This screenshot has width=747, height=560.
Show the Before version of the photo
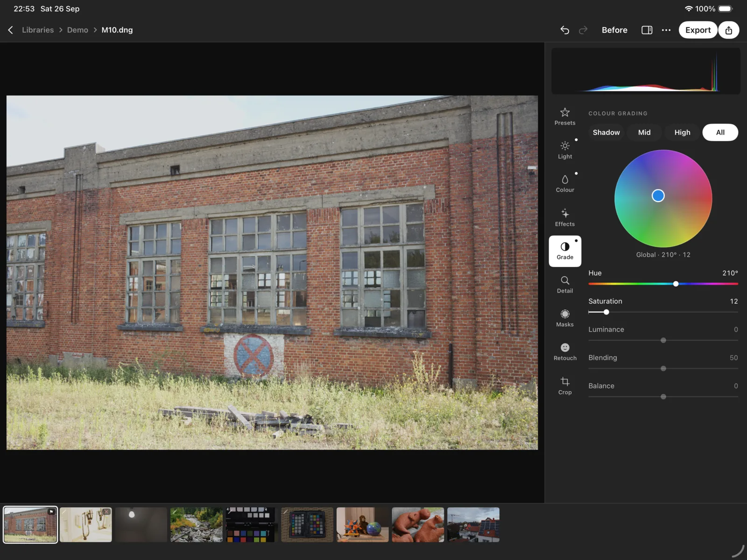tap(614, 30)
